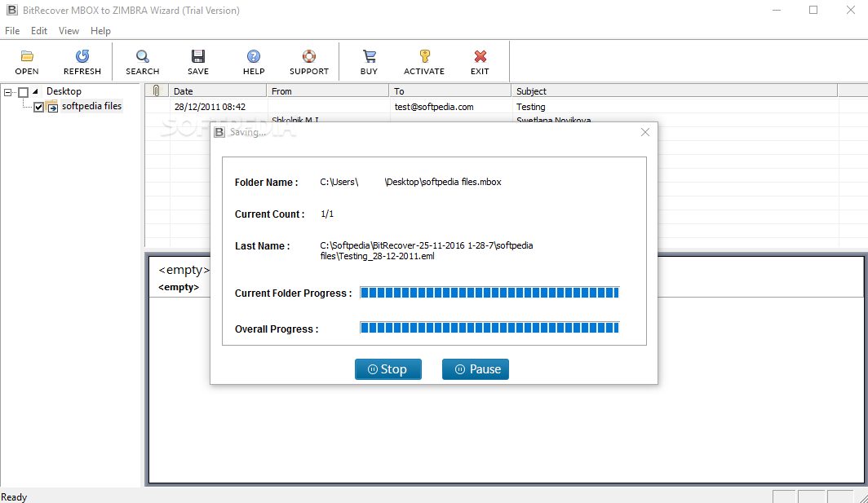The width and height of the screenshot is (868, 503).
Task: Click the Current Folder Progress bar
Action: pos(489,293)
